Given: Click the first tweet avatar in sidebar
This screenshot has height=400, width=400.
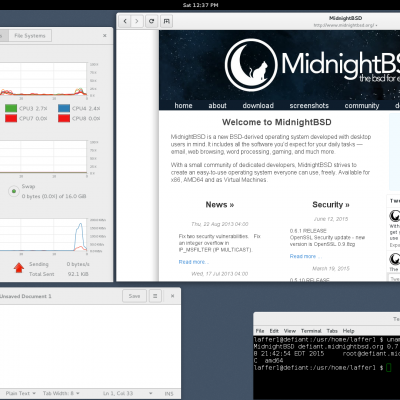Looking at the screenshot, I should pyautogui.click(x=395, y=216).
